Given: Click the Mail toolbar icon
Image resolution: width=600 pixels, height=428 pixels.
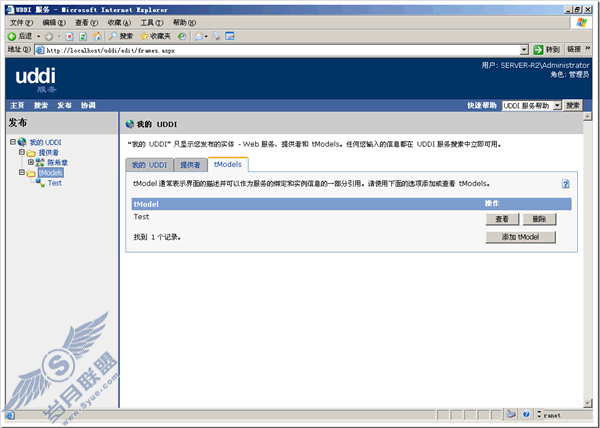Looking at the screenshot, I should click(199, 36).
